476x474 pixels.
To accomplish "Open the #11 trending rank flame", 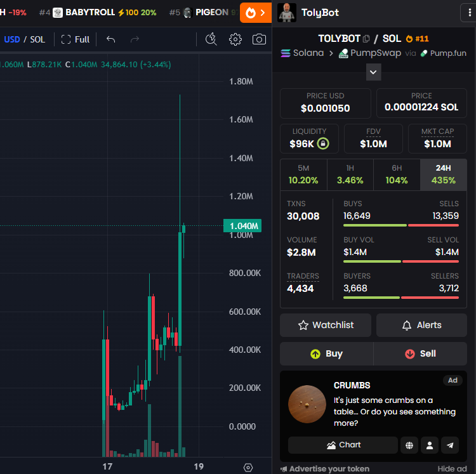I will (x=418, y=39).
